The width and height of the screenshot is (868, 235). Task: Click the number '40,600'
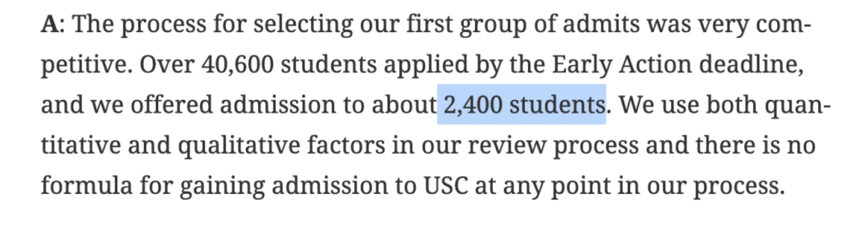237,64
